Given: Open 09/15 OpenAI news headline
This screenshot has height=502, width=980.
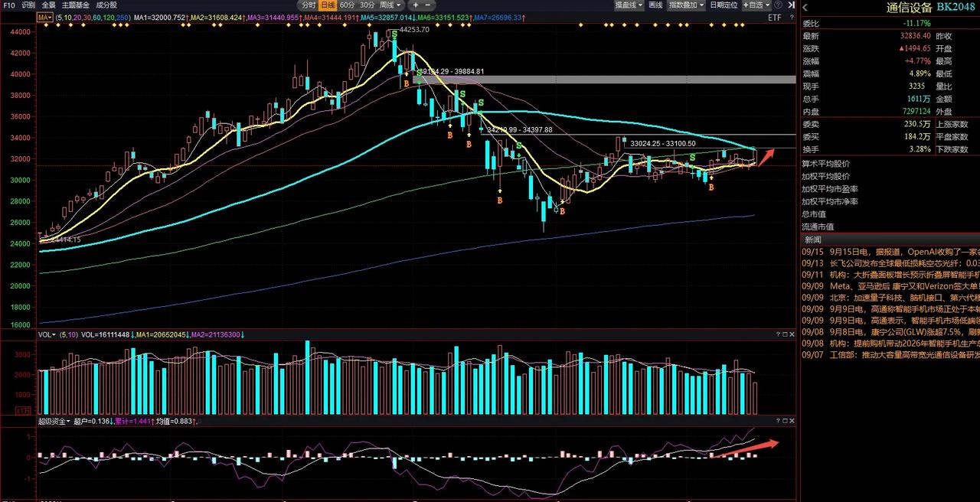Looking at the screenshot, I should click(891, 251).
